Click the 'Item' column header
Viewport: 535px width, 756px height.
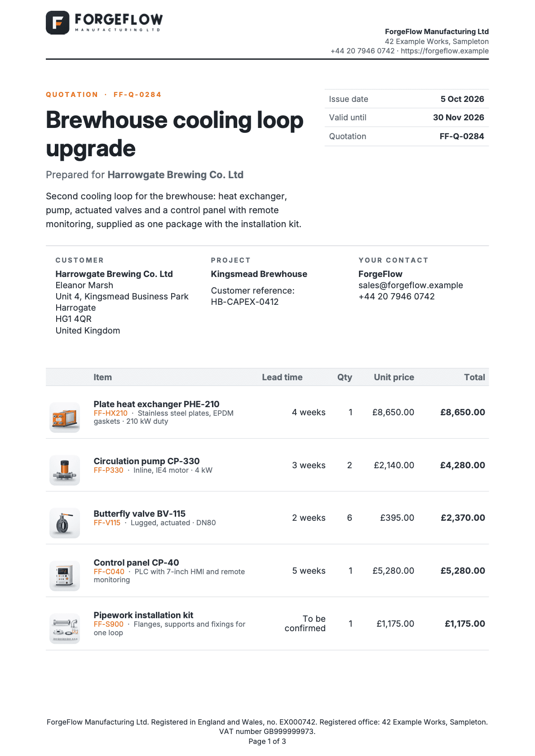[x=102, y=377]
